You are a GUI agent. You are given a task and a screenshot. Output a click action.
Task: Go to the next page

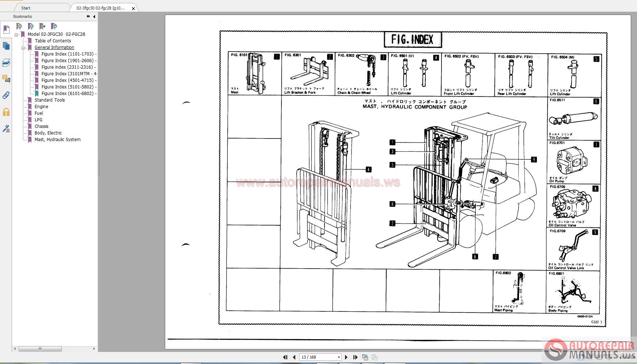click(346, 357)
